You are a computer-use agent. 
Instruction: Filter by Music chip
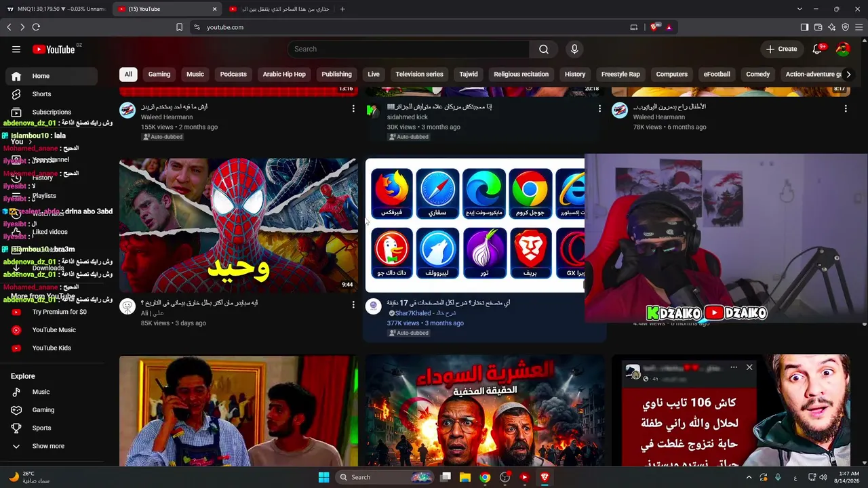pos(195,75)
